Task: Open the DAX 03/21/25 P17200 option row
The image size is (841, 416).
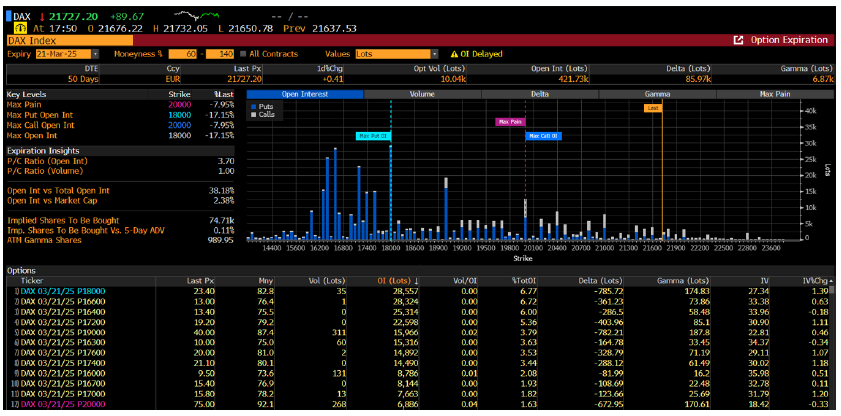Action: pyautogui.click(x=418, y=322)
